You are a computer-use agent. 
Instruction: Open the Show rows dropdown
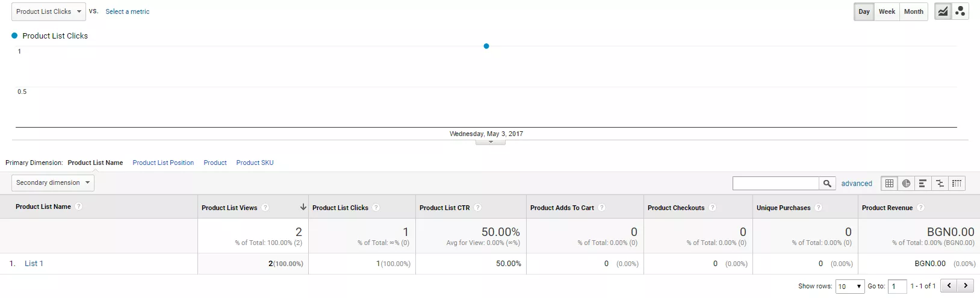point(850,287)
